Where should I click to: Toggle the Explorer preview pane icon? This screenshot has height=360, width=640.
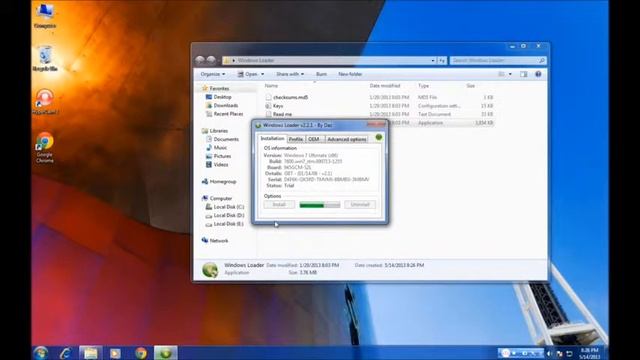(523, 74)
